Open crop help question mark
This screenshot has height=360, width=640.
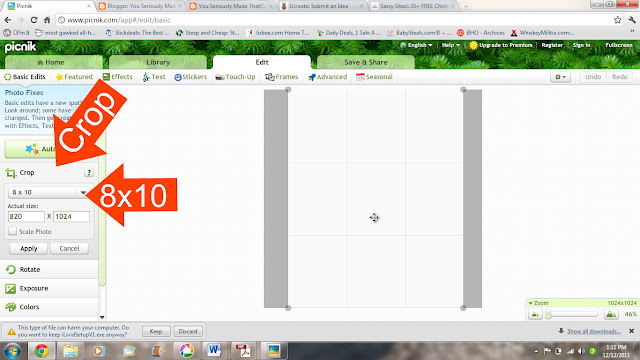click(89, 172)
